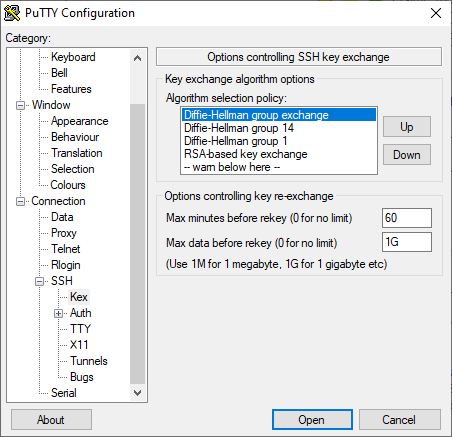Click Open to start the session
This screenshot has width=452, height=437.
[312, 420]
